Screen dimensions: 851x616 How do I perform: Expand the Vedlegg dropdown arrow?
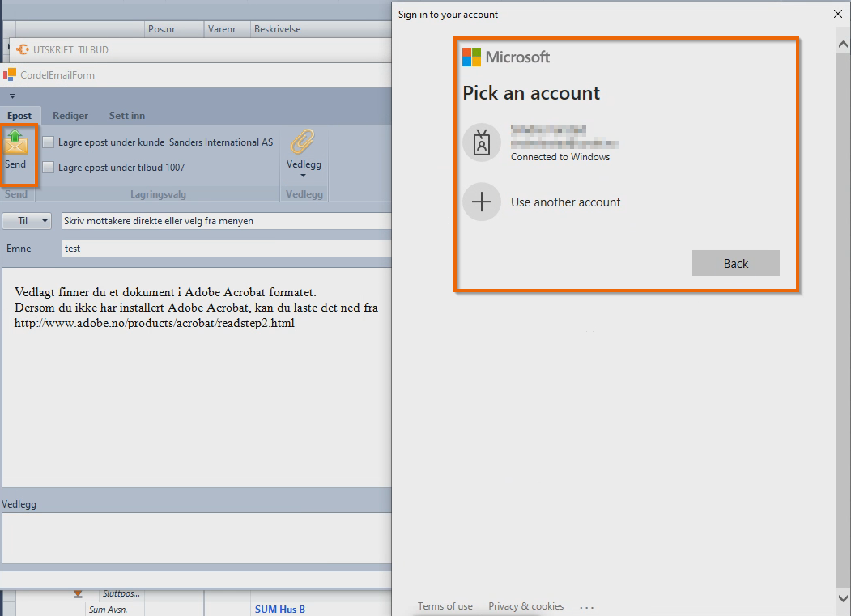pos(304,176)
